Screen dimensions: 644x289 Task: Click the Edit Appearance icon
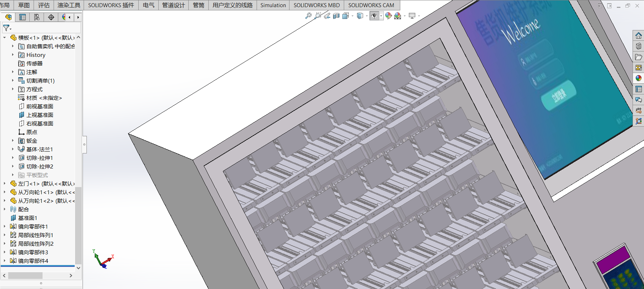click(x=388, y=16)
